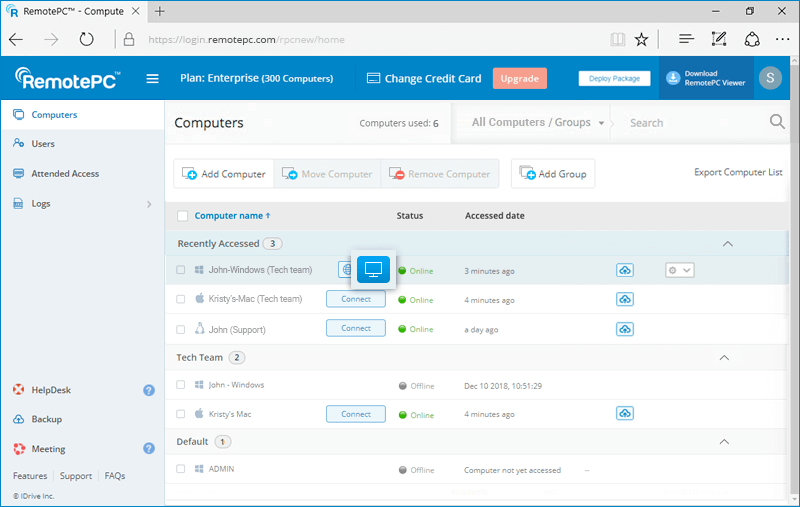Image resolution: width=800 pixels, height=507 pixels.
Task: Click the Download RemotePC Viewer icon
Action: click(673, 78)
